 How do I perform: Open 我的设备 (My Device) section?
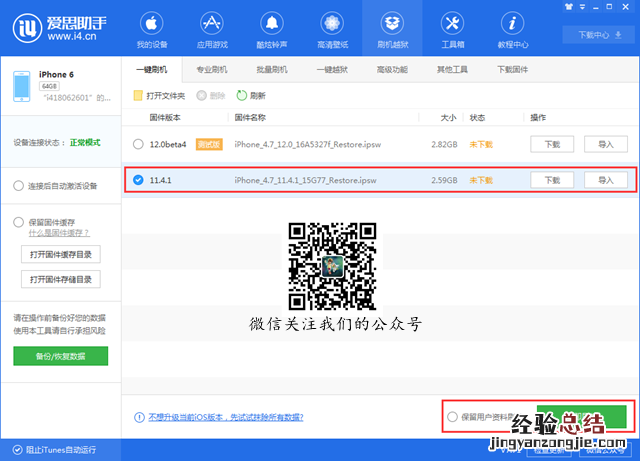point(151,30)
